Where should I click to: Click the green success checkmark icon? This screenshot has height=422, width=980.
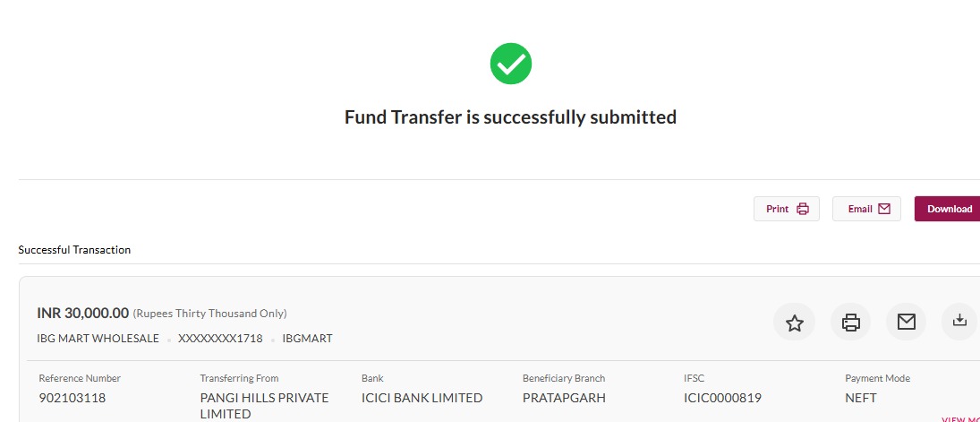point(511,64)
